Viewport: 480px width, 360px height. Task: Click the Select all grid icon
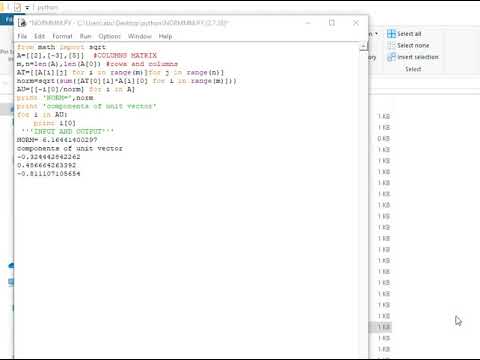[391, 34]
